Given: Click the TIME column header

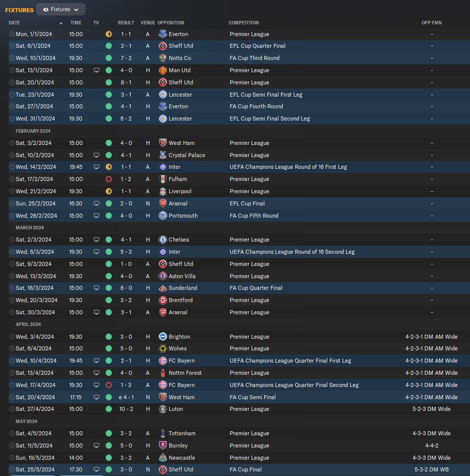Looking at the screenshot, I should pos(76,23).
